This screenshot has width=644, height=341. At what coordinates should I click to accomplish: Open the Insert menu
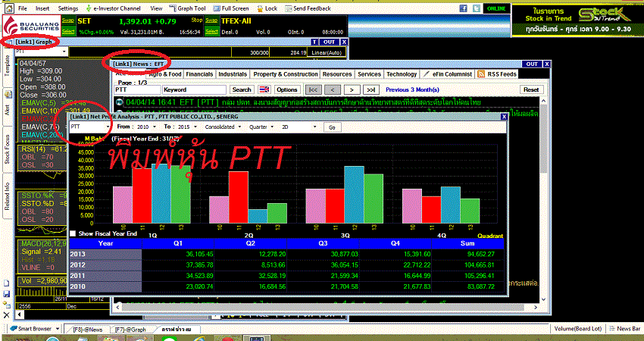[42, 8]
